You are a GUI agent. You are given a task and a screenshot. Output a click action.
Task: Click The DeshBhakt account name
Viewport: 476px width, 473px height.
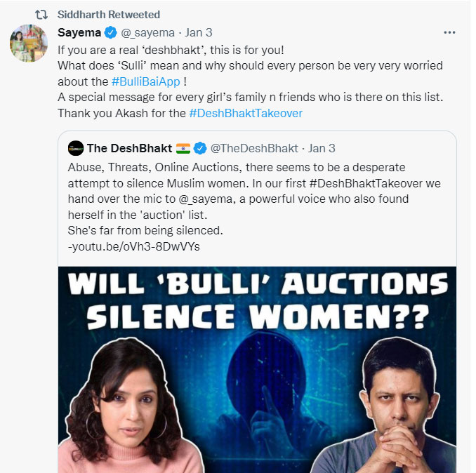[x=129, y=148]
